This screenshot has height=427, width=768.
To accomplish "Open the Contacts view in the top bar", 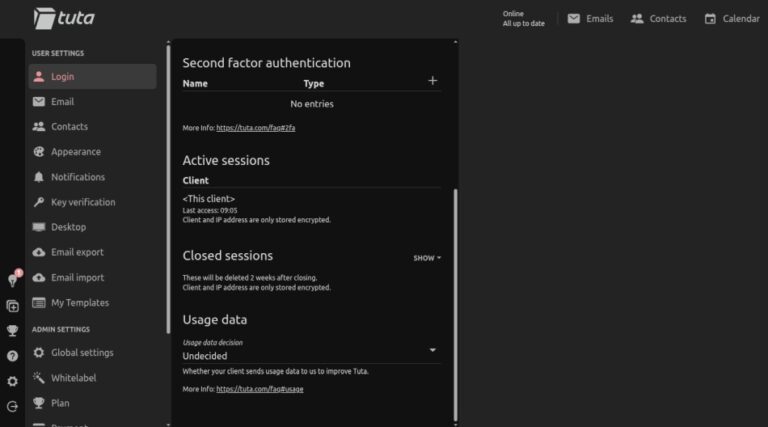I will pos(658,19).
